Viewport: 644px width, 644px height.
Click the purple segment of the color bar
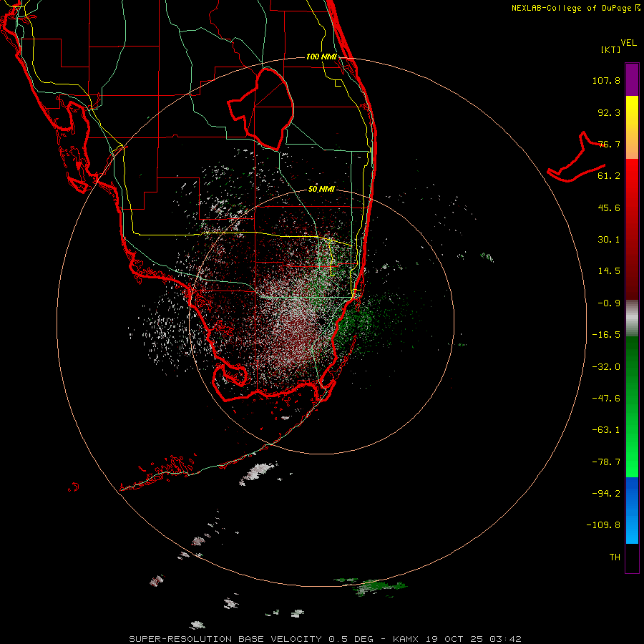click(632, 79)
